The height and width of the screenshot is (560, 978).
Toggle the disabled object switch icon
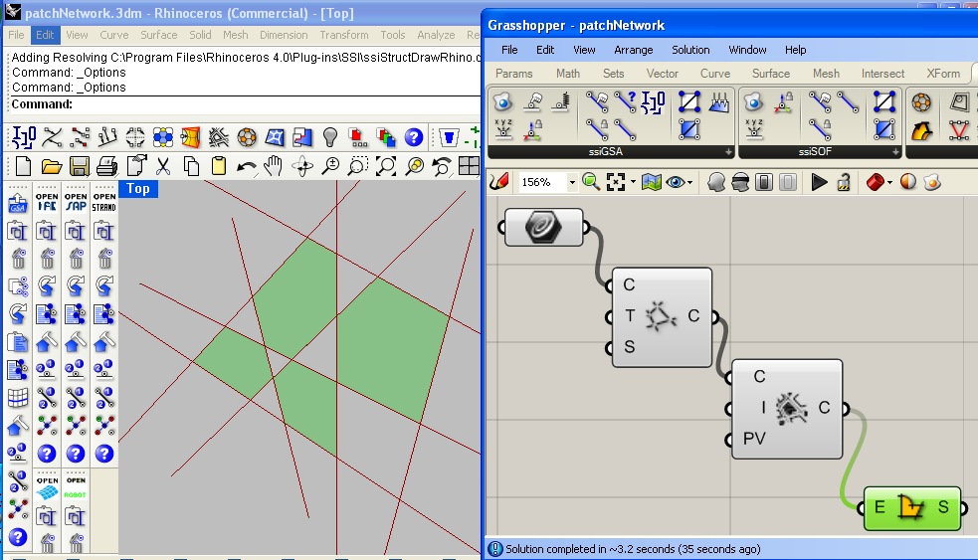(x=788, y=182)
